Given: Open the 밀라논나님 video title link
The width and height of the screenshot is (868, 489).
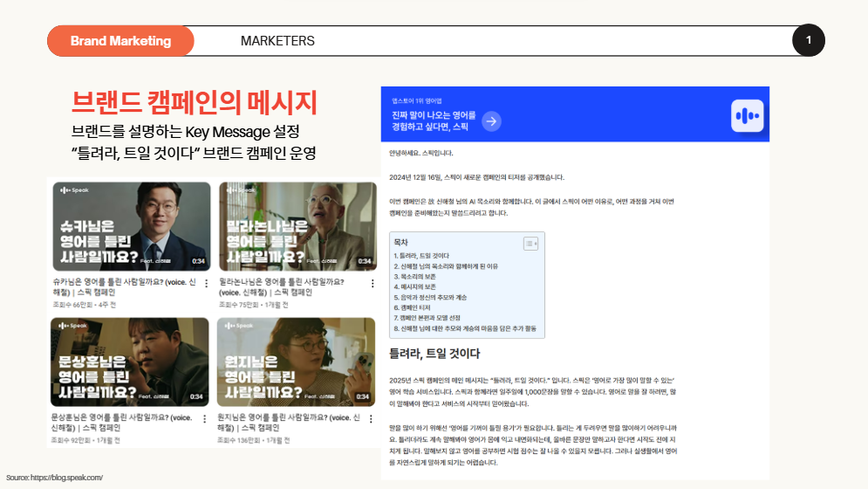Looking at the screenshot, I should point(282,287).
